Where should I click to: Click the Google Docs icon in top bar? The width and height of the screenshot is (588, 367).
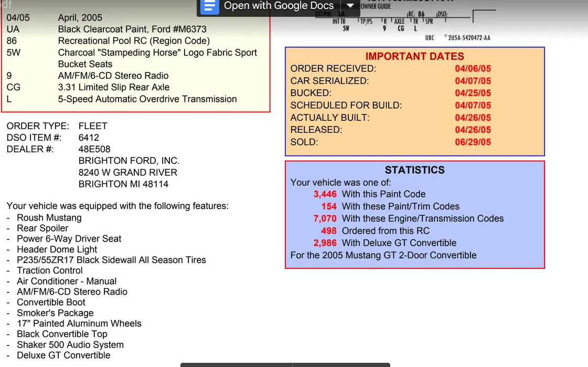tap(210, 6)
